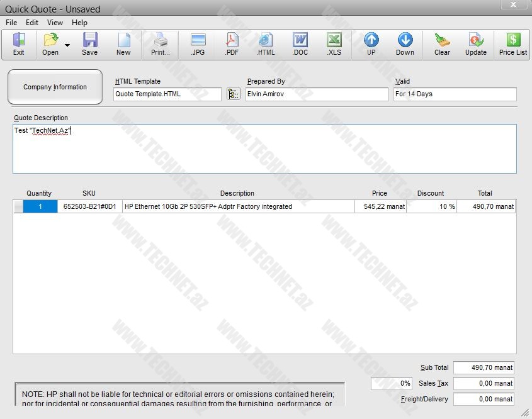Clear the quote with the broom icon

point(442,44)
